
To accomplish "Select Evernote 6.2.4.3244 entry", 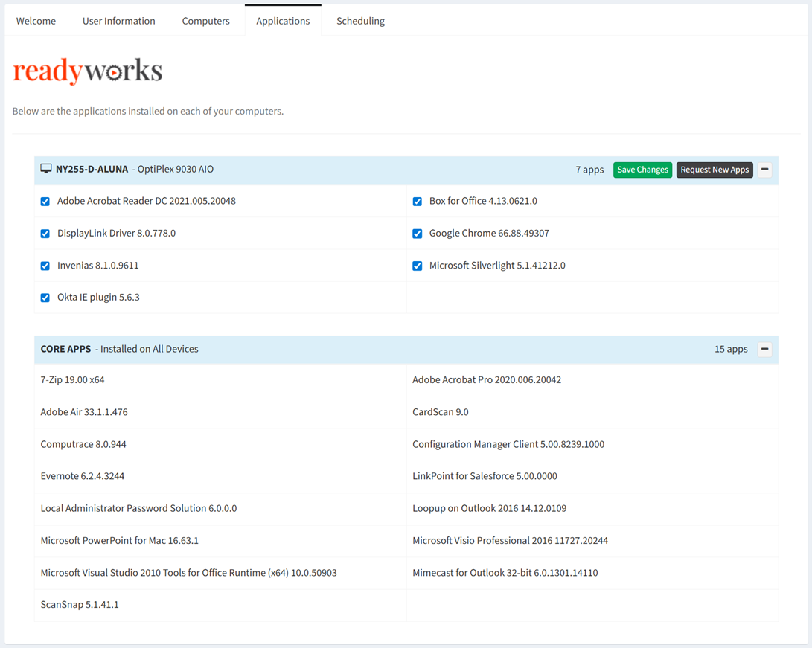I will pos(83,476).
